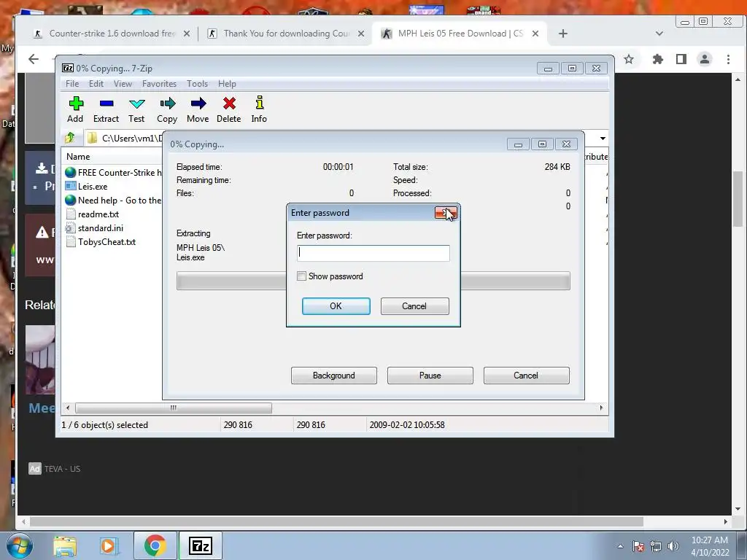Click the Info toolbar icon
Image resolution: width=747 pixels, height=560 pixels.
tap(260, 102)
